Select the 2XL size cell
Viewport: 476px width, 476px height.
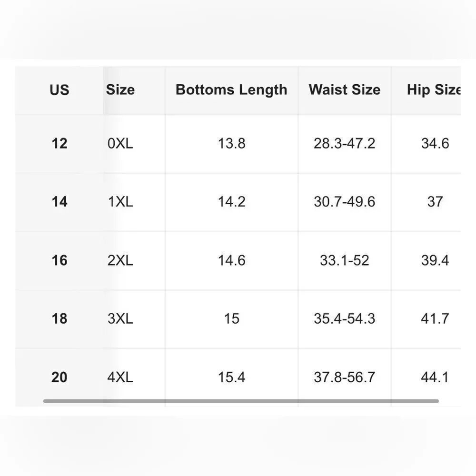point(120,260)
